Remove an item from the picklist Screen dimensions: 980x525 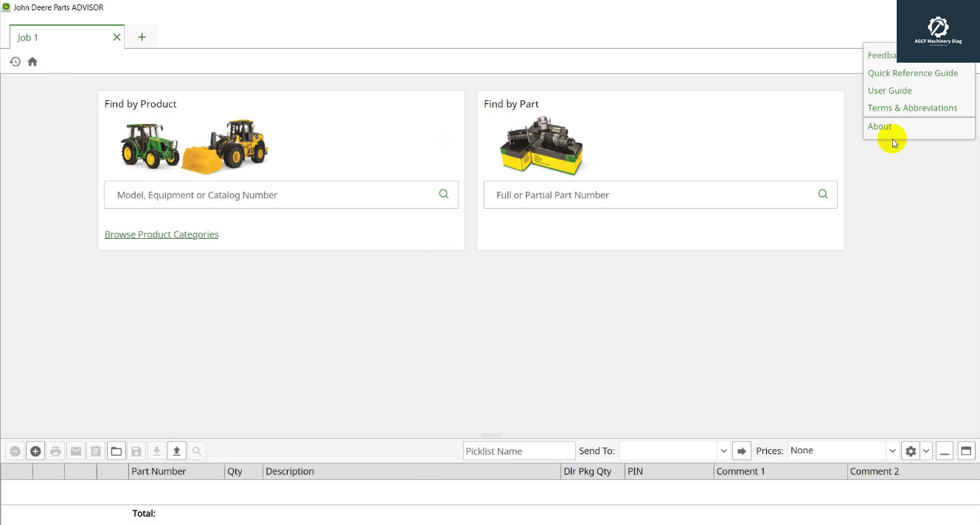(x=15, y=451)
